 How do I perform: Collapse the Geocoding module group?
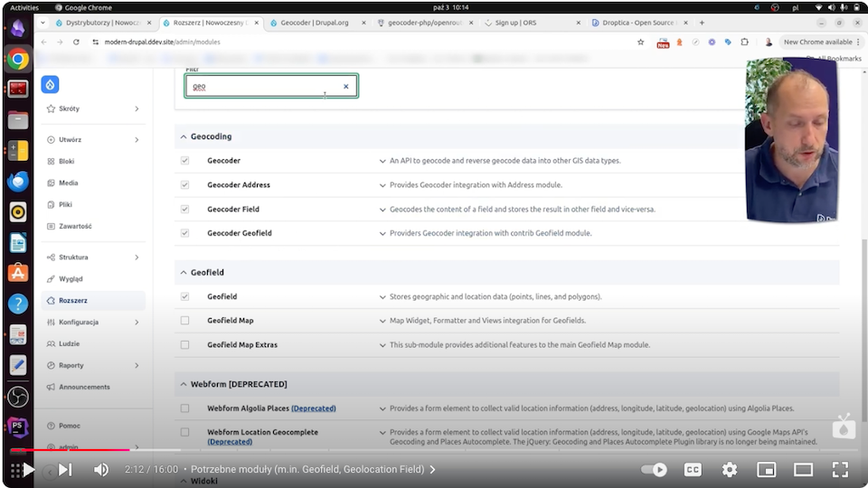point(184,136)
